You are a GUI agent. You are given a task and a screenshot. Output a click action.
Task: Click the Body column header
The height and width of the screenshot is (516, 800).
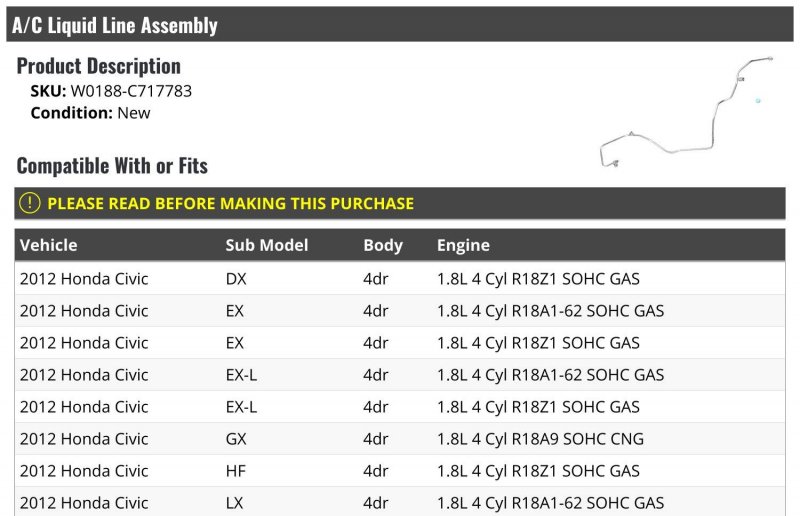coord(383,245)
